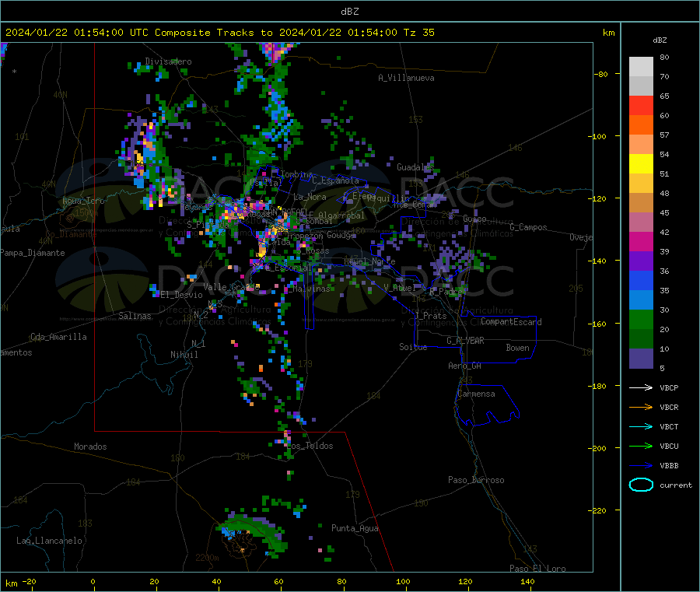
Task: Click the 'km' unit label top right
Action: pos(608,33)
